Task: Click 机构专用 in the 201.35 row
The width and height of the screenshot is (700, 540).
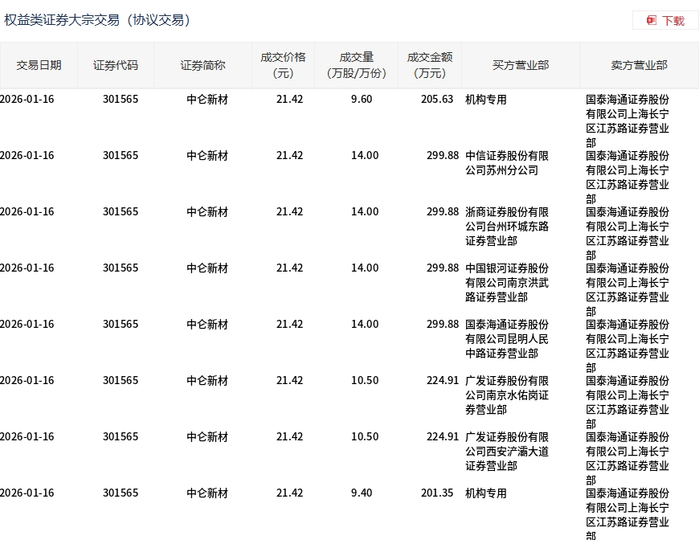Action: (x=486, y=493)
